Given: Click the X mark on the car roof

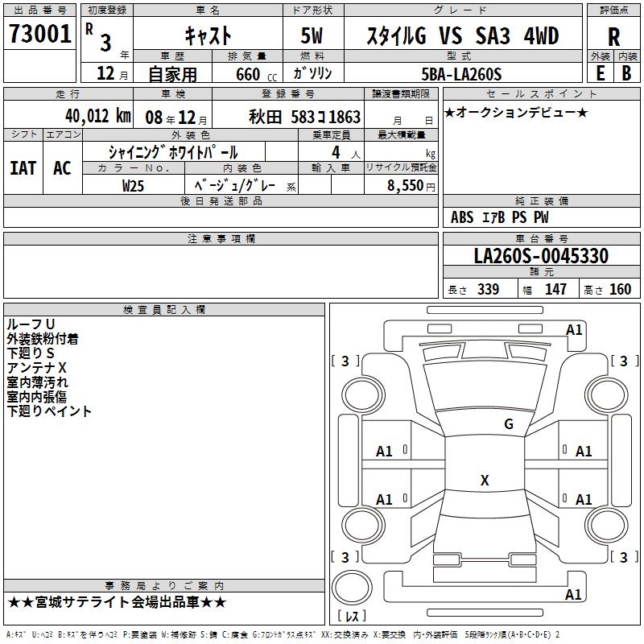Looking at the screenshot, I should [485, 481].
